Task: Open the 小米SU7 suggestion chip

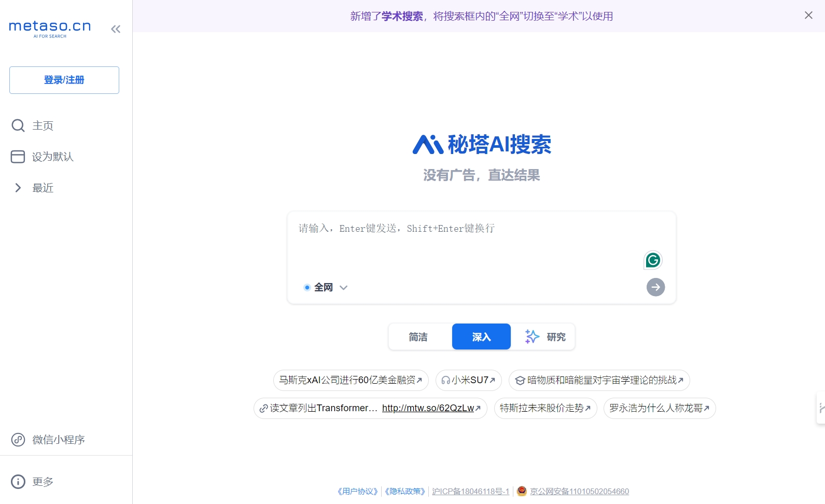Action: (469, 380)
